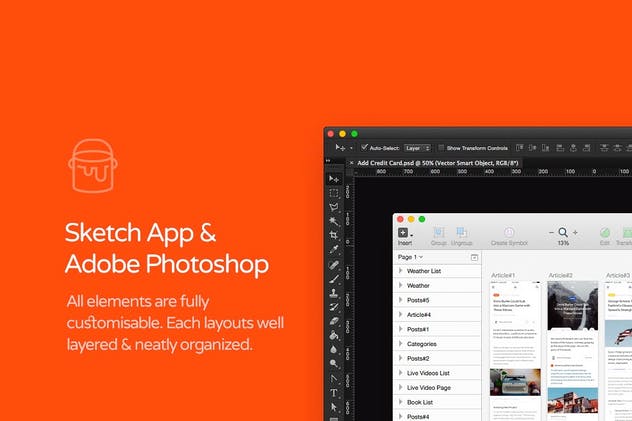Screen dimensions: 632x421
Task: Select the Horizontal Type tool
Action: tap(334, 393)
